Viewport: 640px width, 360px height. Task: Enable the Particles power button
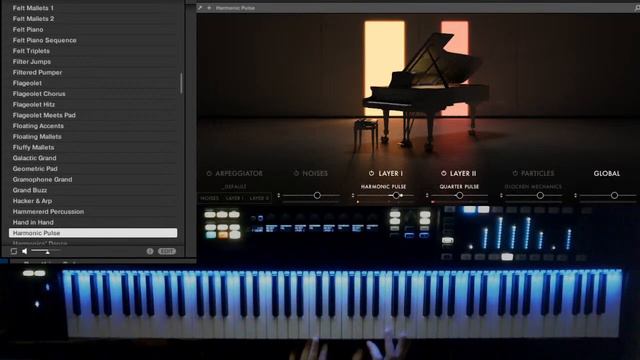click(515, 173)
